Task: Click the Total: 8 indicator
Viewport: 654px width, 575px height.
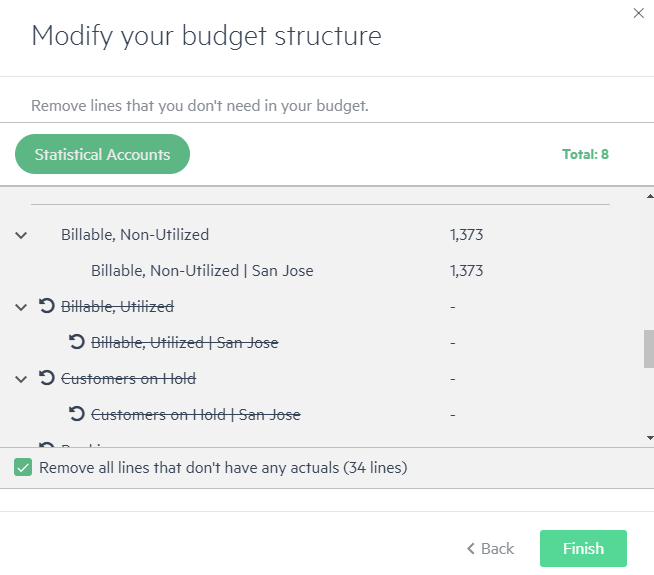Action: [585, 154]
